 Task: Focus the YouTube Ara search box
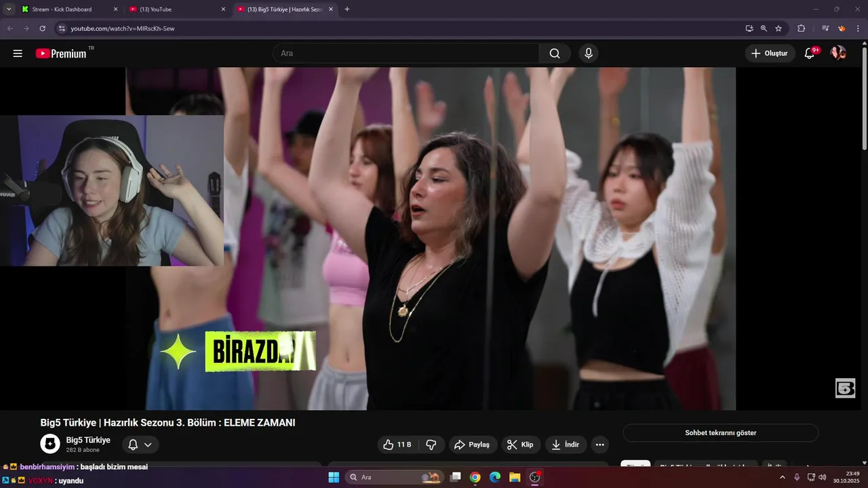(x=406, y=54)
